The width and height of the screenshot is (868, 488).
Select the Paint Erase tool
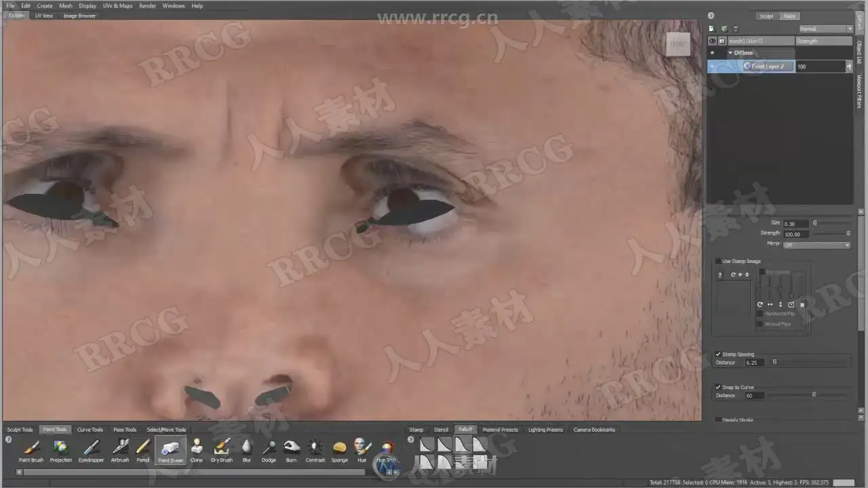(171, 450)
